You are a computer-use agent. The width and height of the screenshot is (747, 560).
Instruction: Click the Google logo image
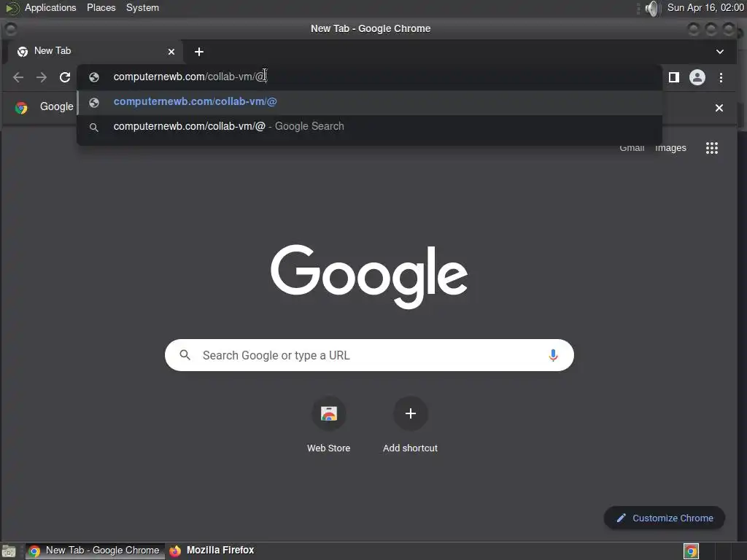369,276
